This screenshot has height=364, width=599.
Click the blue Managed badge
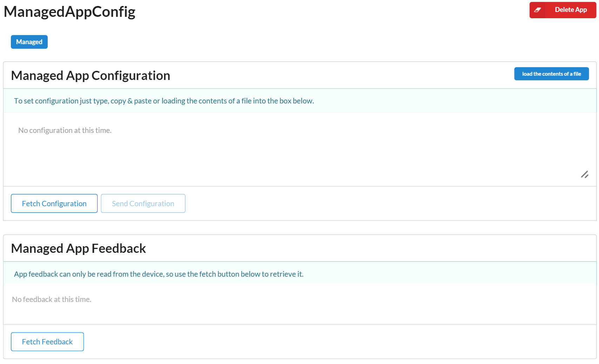click(x=29, y=42)
